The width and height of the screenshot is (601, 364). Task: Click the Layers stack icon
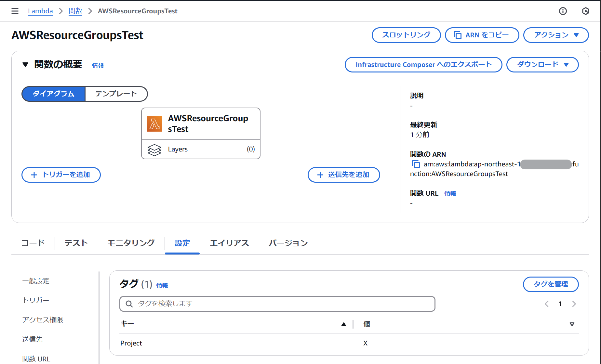[154, 149]
